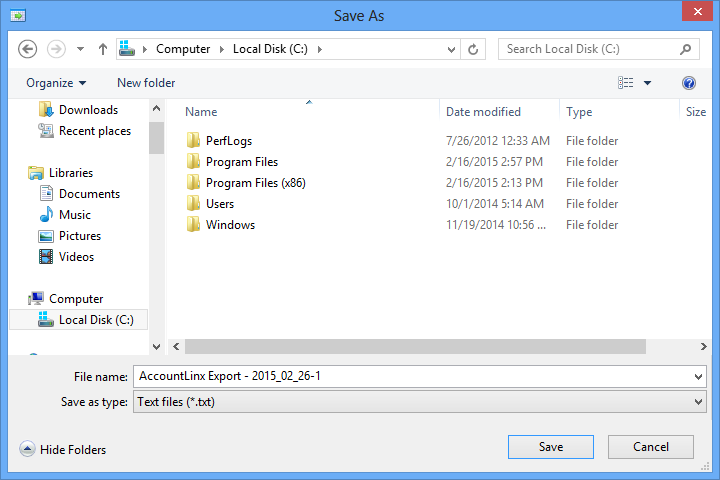
Task: Go back using the Back arrow
Action: [x=28, y=49]
